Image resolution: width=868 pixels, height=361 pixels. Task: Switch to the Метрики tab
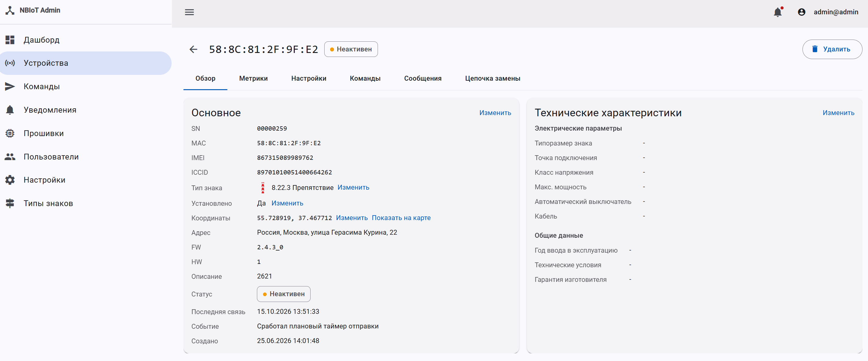tap(253, 79)
